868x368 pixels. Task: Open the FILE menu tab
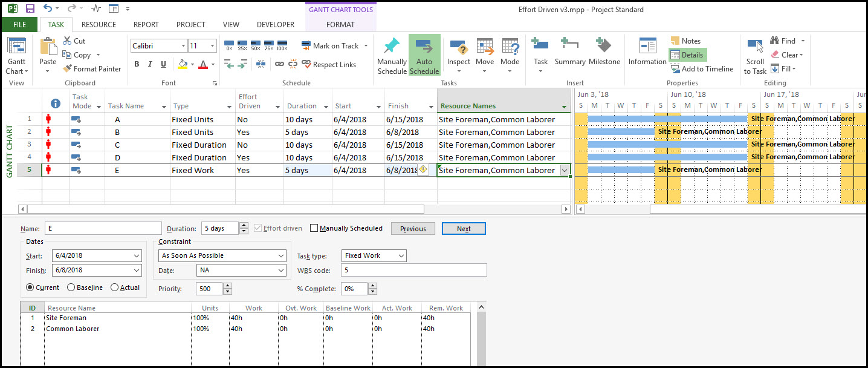19,25
